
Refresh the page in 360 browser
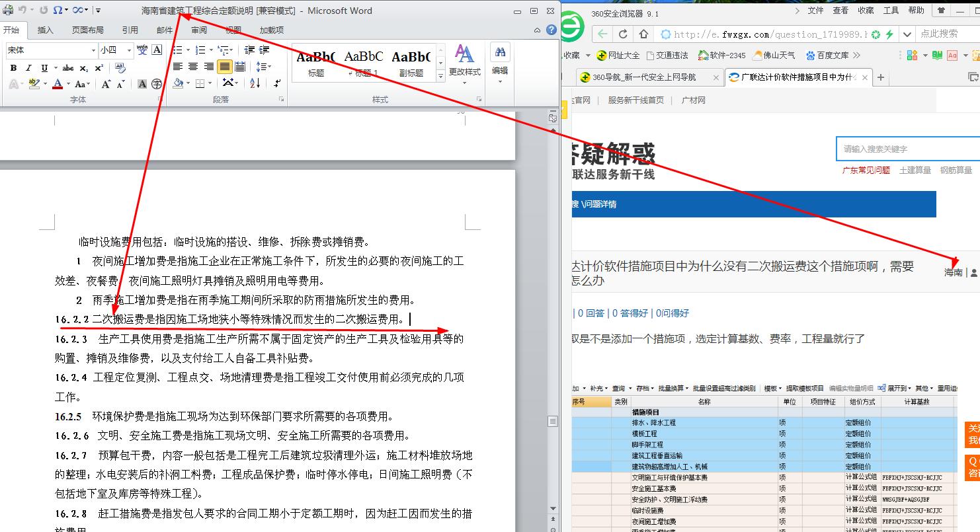tap(623, 34)
